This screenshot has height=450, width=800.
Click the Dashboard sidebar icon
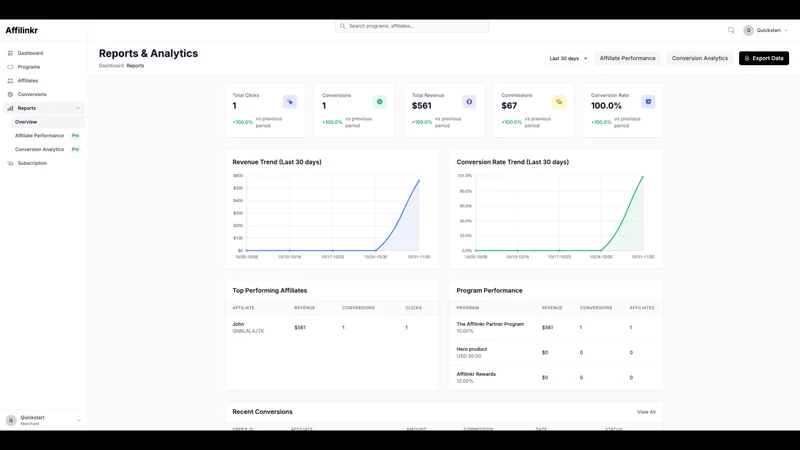[x=10, y=53]
